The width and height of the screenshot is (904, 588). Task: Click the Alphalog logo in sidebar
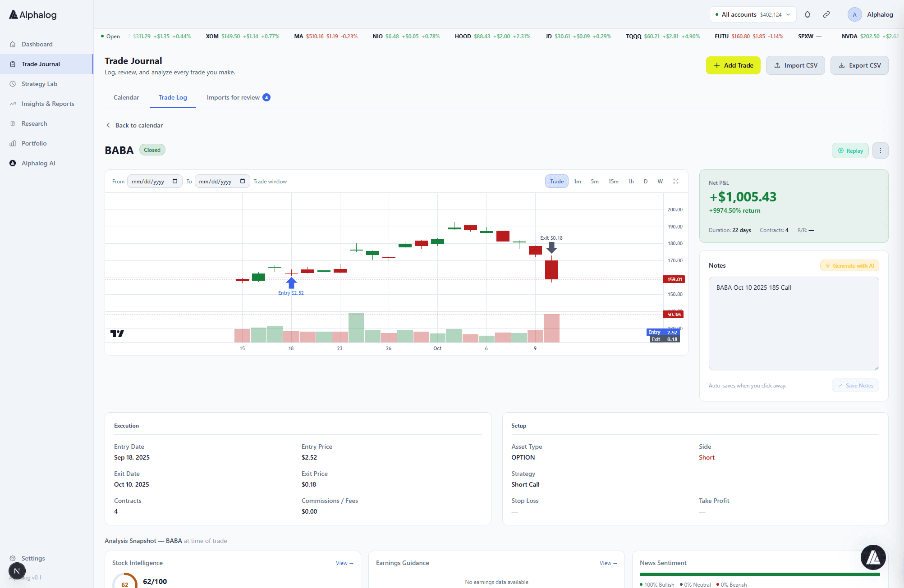pyautogui.click(x=33, y=15)
